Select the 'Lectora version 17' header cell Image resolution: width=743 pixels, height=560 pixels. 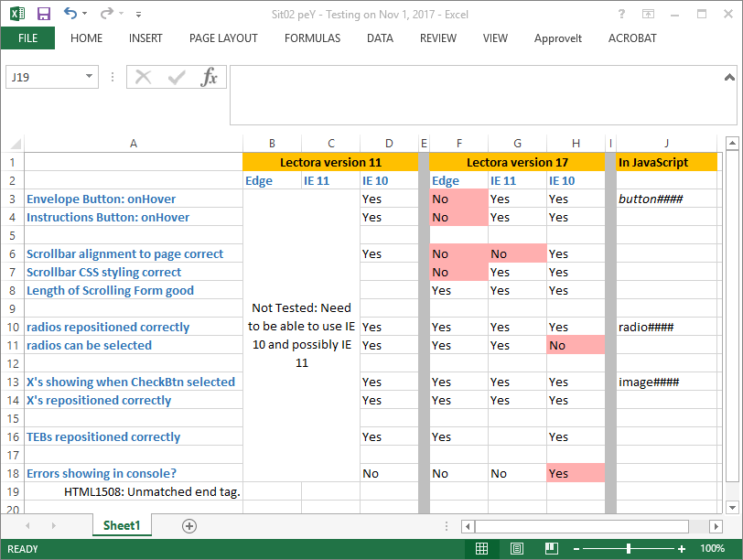(517, 162)
